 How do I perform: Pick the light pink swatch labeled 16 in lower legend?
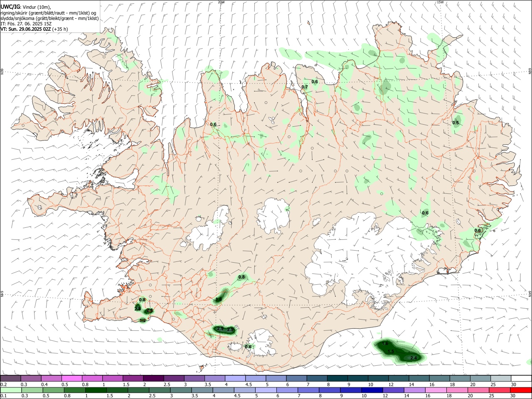pyautogui.click(x=436, y=390)
